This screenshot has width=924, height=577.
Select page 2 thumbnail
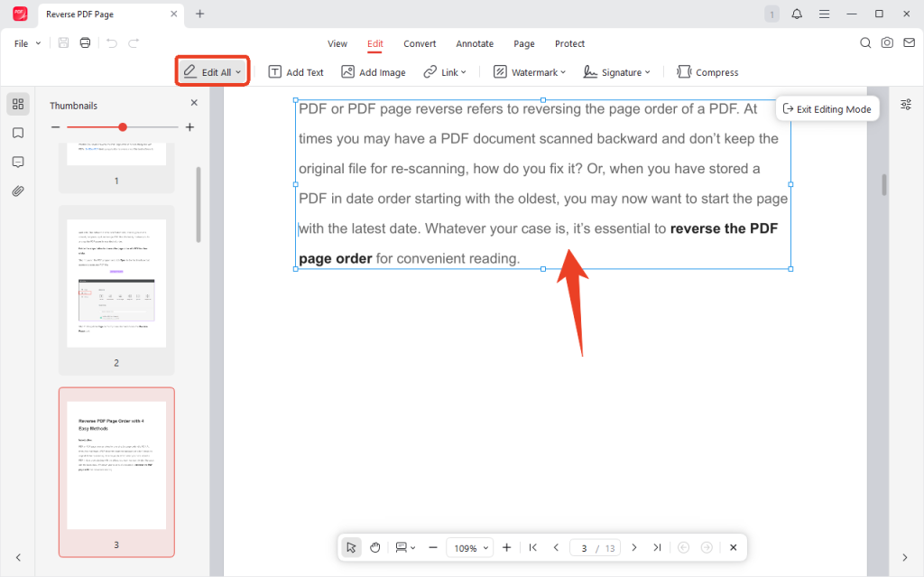coord(116,290)
